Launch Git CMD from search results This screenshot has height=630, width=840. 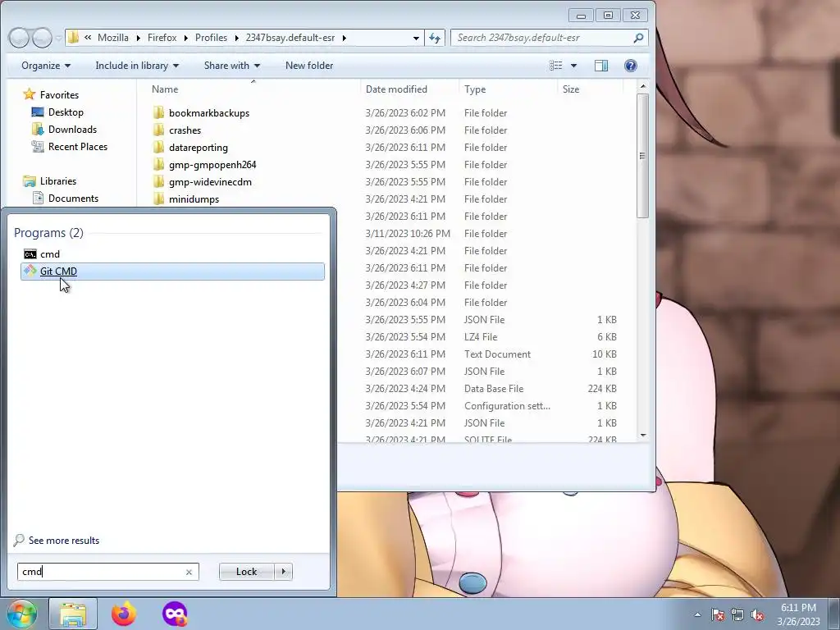point(172,271)
